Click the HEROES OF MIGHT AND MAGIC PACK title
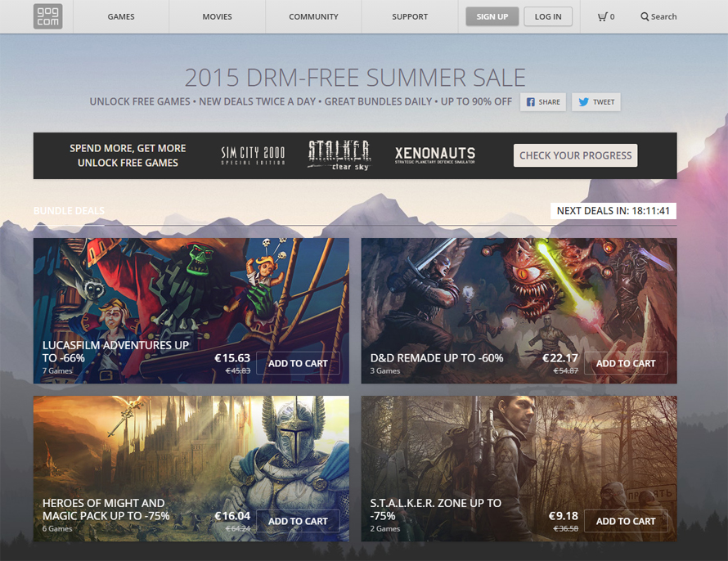This screenshot has height=561, width=728. (106, 509)
